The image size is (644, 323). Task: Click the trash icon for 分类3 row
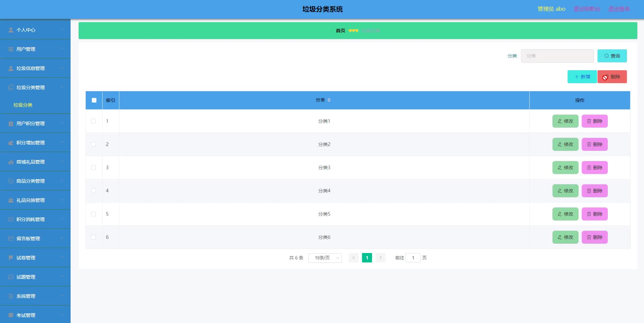tap(589, 168)
